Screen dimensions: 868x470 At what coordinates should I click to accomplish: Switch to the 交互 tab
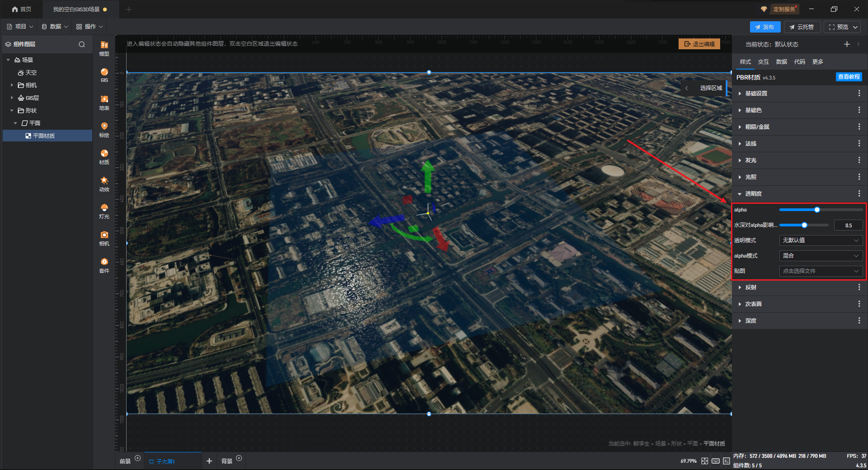(x=764, y=62)
